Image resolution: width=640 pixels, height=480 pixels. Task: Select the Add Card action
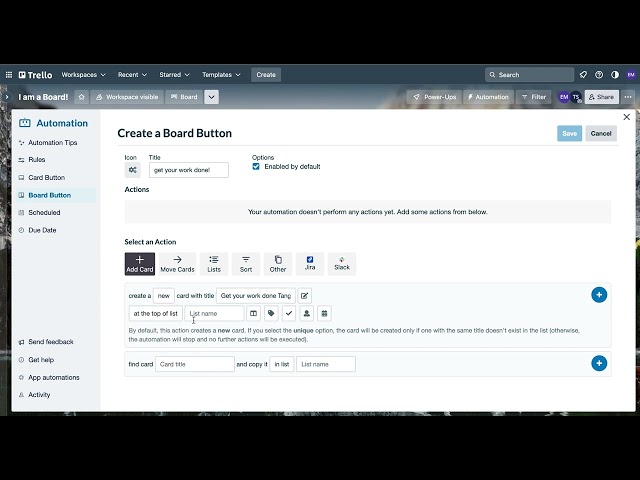[140, 264]
